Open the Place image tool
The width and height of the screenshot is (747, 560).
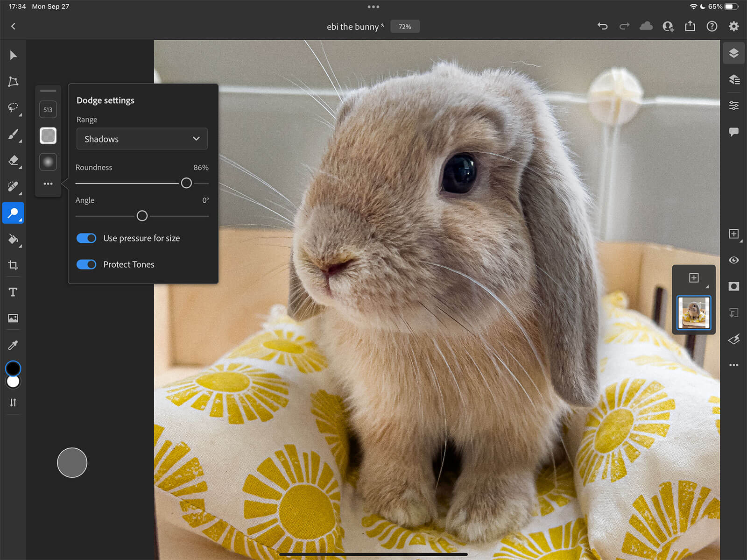13,319
